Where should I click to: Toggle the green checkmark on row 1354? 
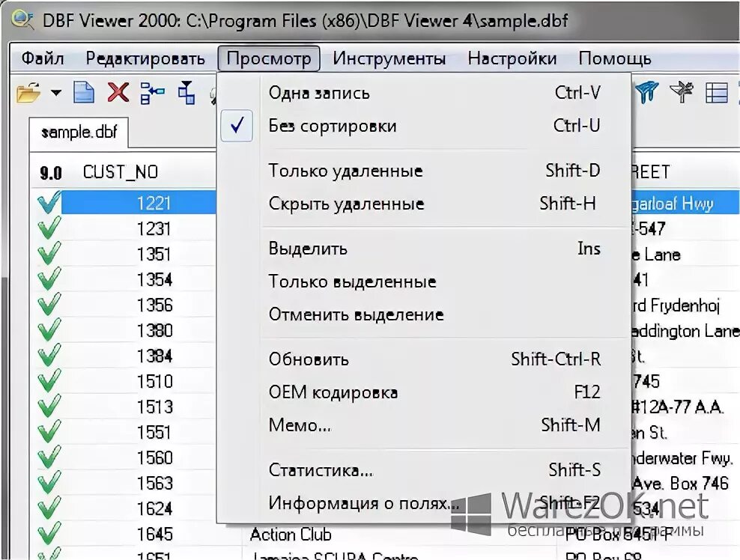49,279
